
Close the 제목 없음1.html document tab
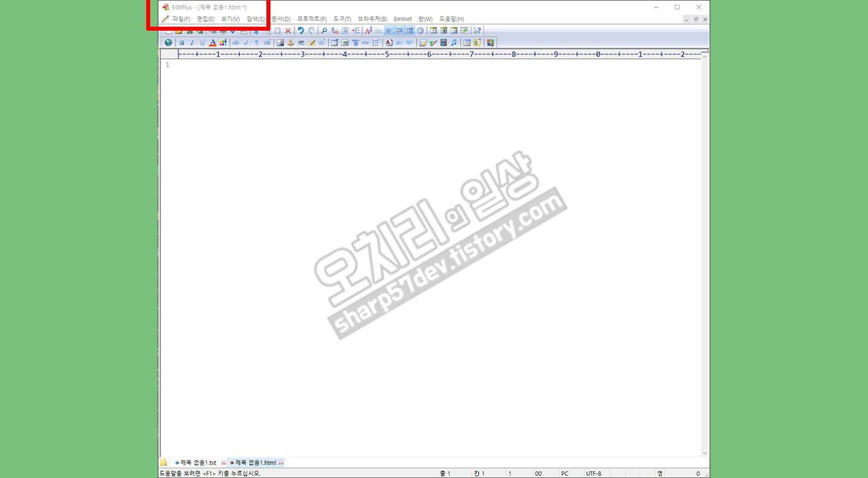click(281, 463)
